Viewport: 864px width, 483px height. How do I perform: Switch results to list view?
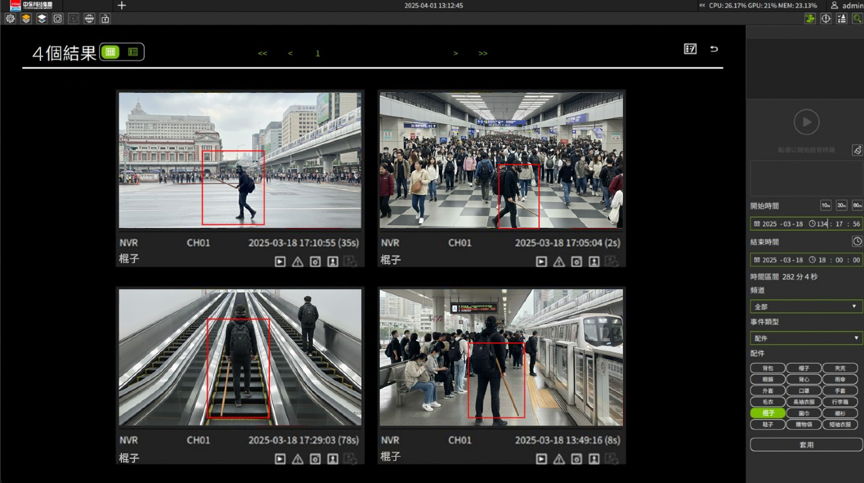(133, 52)
